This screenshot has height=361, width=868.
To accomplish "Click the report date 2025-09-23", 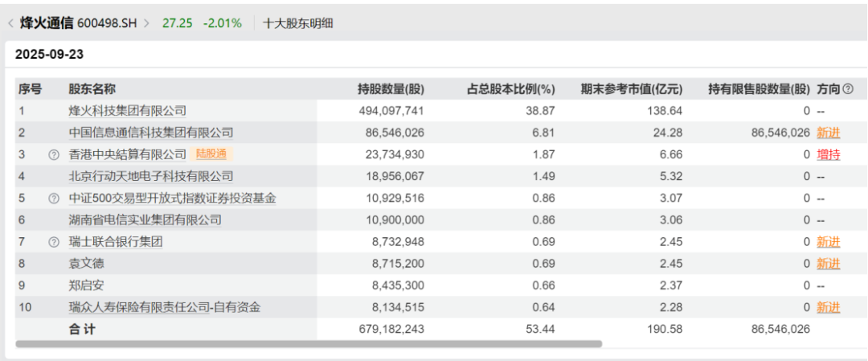I will tap(49, 54).
